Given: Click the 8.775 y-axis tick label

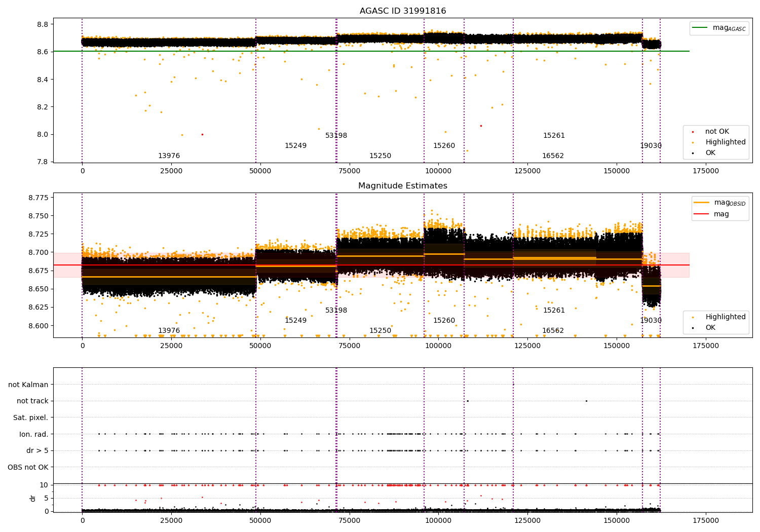Looking at the screenshot, I should point(39,198).
